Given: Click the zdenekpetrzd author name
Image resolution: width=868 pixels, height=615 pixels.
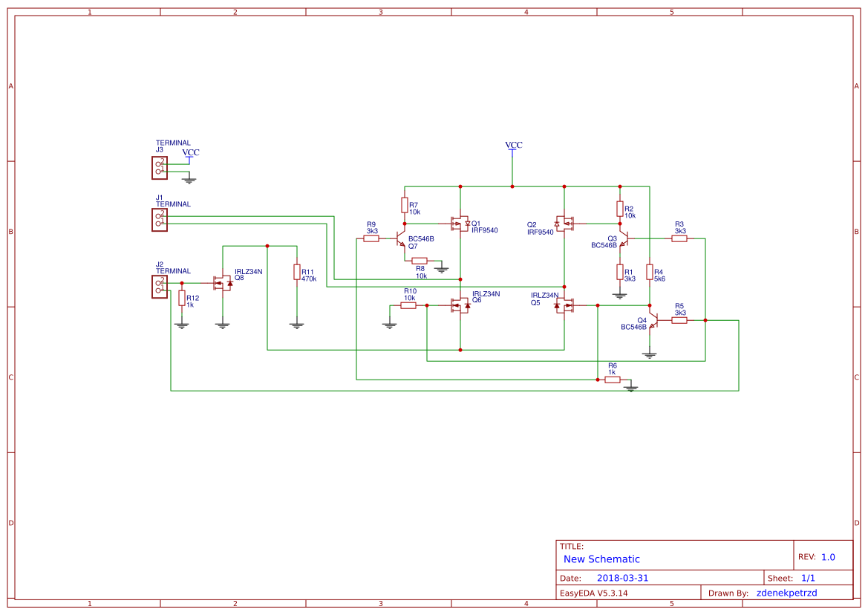Looking at the screenshot, I should pos(786,592).
